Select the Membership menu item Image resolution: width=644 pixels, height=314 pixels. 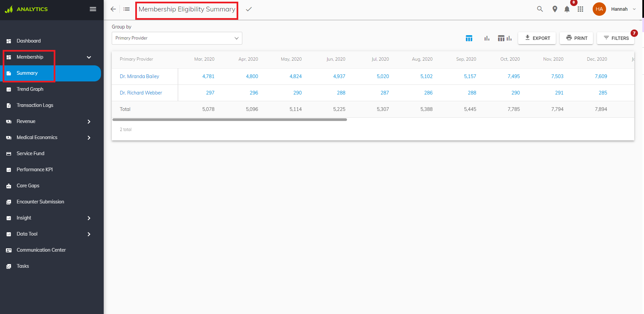pos(30,57)
